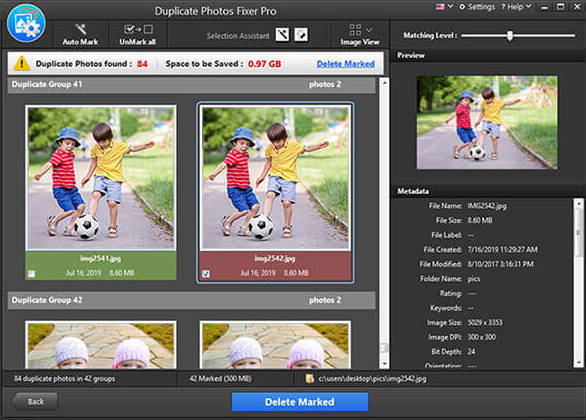
Task: Click the Space to be Saved 0.97 GB
Action: [x=265, y=64]
